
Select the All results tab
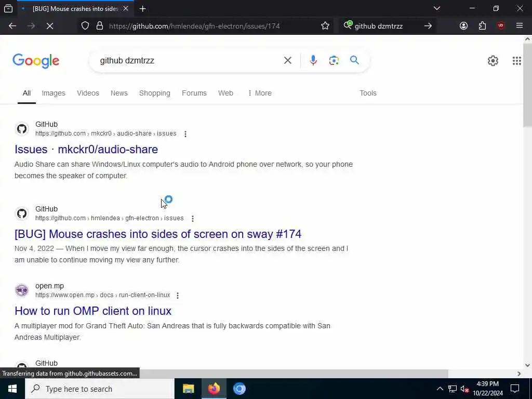[x=26, y=93]
